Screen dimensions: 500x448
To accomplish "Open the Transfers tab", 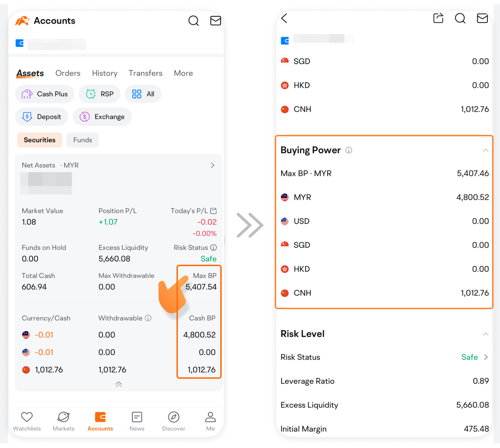I will (x=146, y=73).
